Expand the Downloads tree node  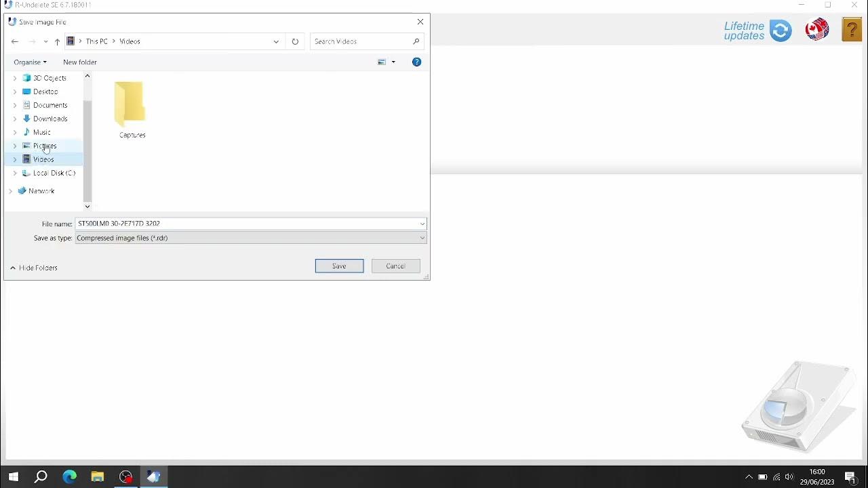pyautogui.click(x=15, y=119)
